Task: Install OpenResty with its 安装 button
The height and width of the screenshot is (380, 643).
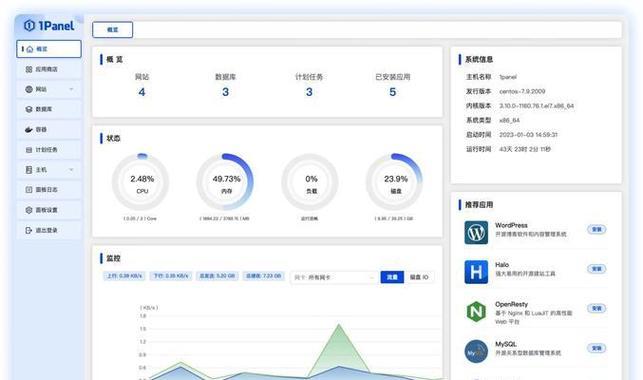Action: tap(597, 308)
